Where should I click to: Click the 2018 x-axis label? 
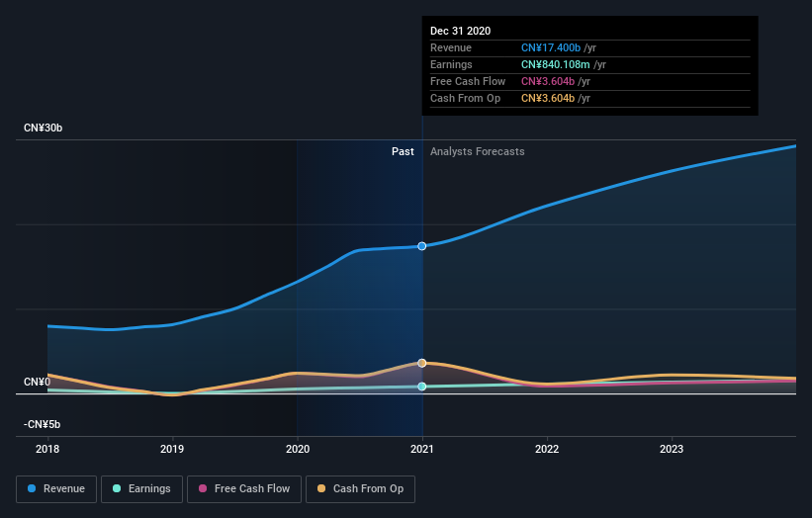coord(47,449)
